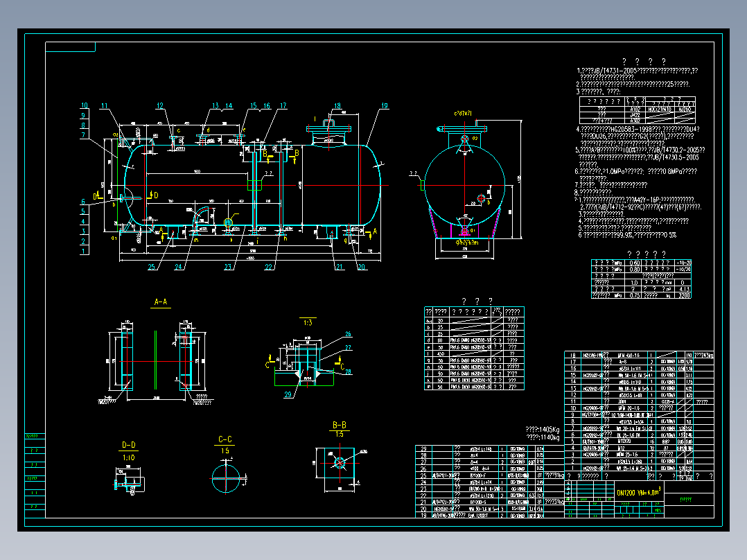The width and height of the screenshot is (747, 560).
Task: Click the C-C section view title
Action: [225, 439]
